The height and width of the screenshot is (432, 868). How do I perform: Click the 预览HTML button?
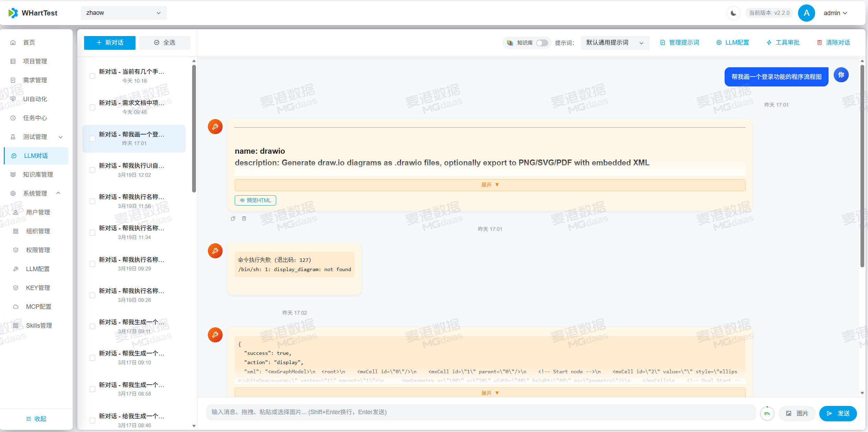tap(255, 200)
